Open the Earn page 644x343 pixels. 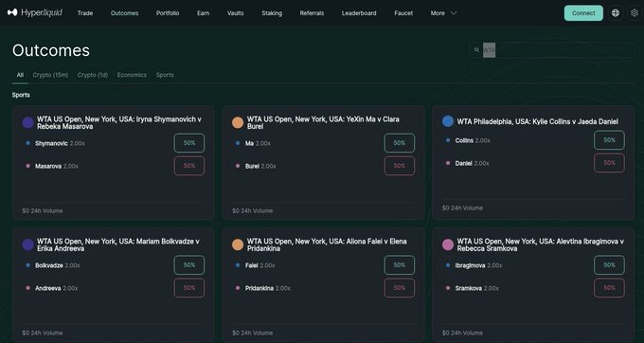pyautogui.click(x=204, y=13)
